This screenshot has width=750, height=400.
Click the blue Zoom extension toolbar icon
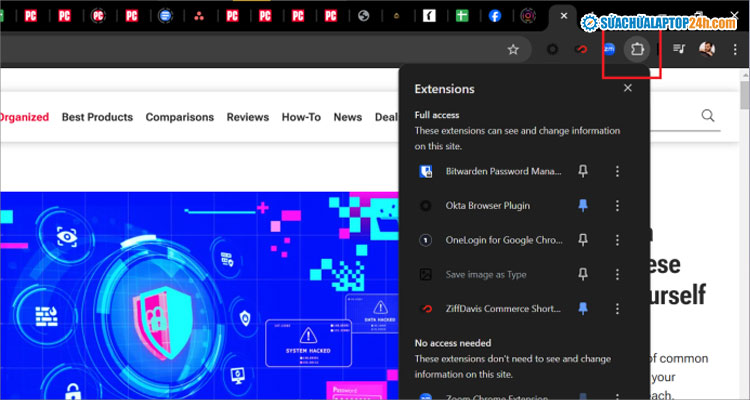(608, 48)
